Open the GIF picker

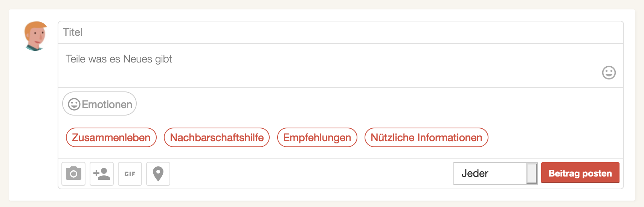point(130,174)
